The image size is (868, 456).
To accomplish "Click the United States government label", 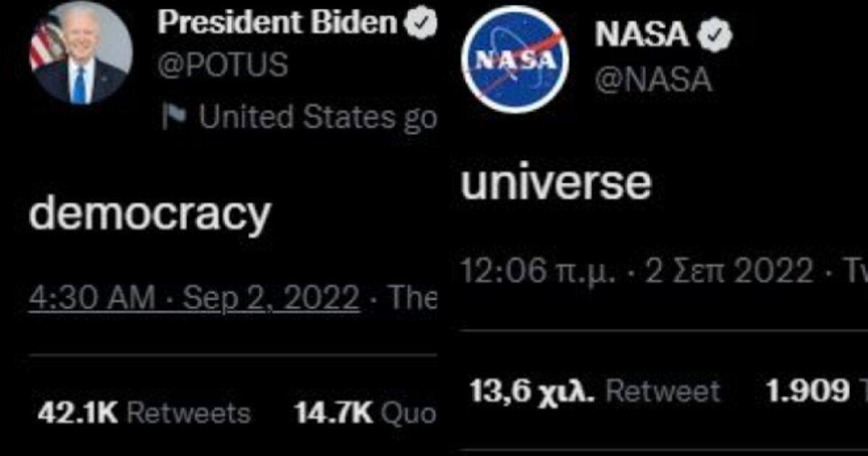I will (318, 117).
